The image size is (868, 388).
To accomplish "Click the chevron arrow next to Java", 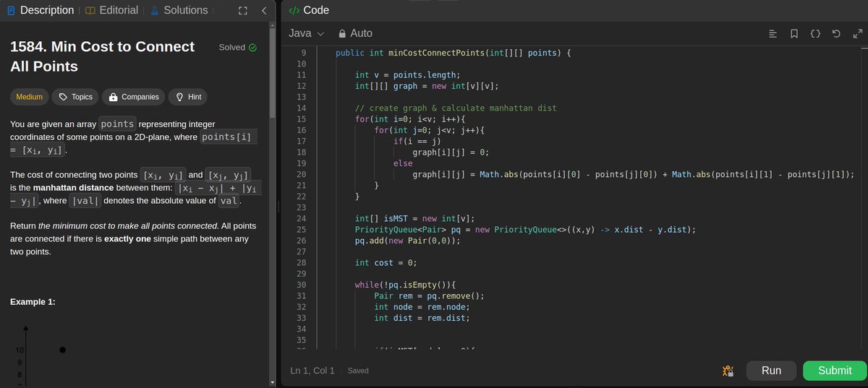I will tap(320, 33).
